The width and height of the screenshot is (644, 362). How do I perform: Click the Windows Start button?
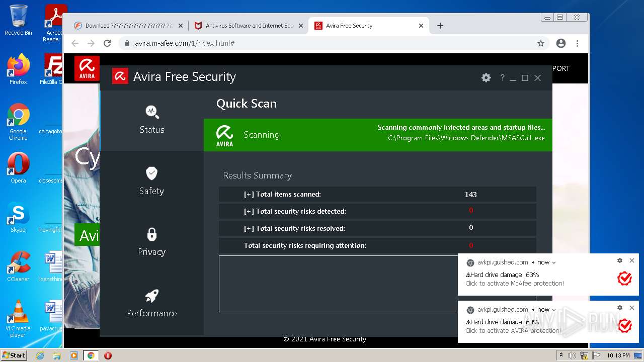tap(14, 355)
